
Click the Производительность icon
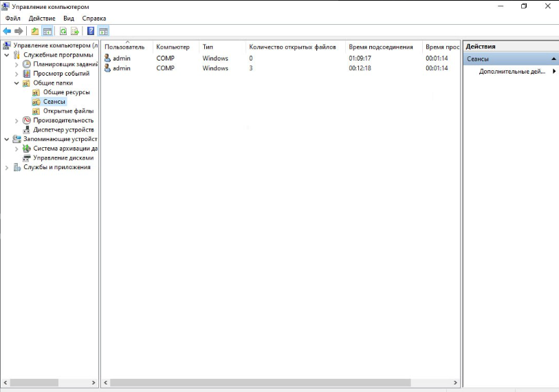point(27,120)
